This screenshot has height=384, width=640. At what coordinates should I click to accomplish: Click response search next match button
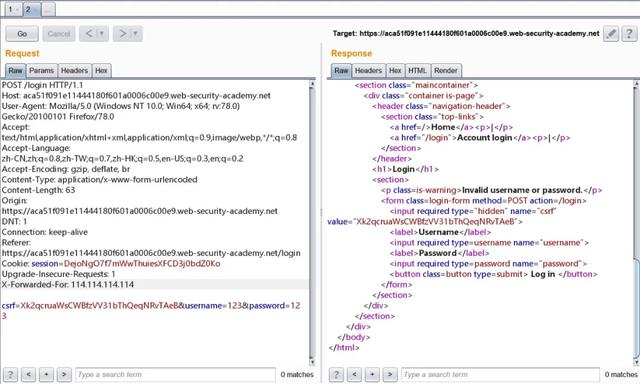point(390,374)
